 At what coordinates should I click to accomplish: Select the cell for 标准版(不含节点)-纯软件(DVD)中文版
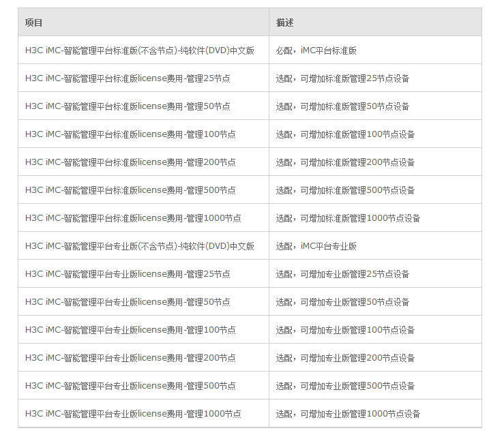(x=143, y=50)
